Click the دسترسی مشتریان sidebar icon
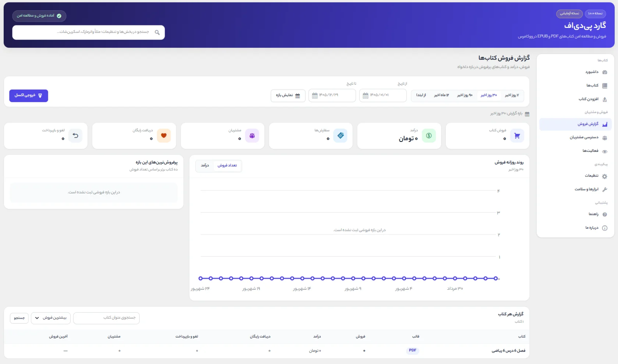 tap(605, 138)
